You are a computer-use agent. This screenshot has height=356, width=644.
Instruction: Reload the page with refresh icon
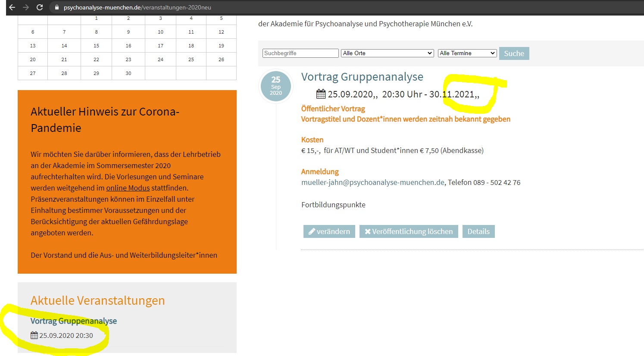[40, 7]
